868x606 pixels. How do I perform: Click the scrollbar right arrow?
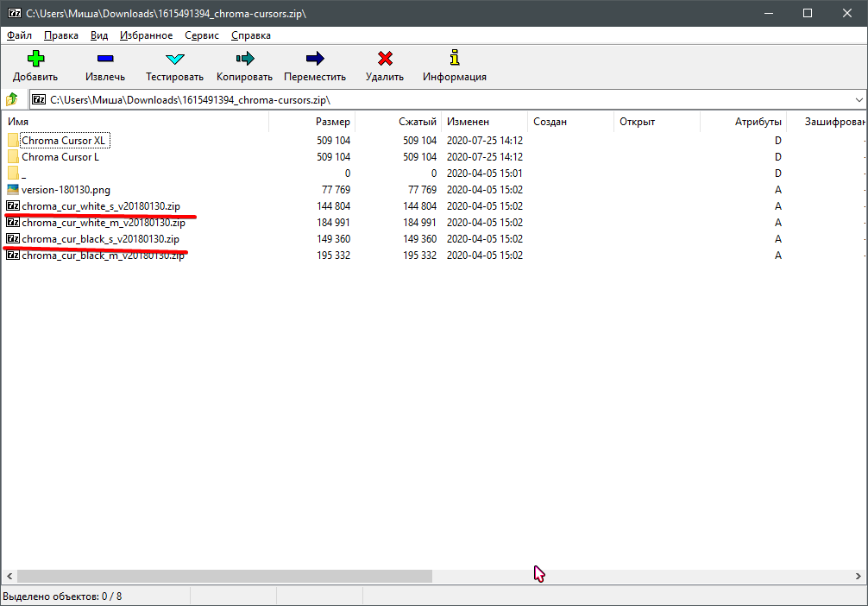(858, 576)
